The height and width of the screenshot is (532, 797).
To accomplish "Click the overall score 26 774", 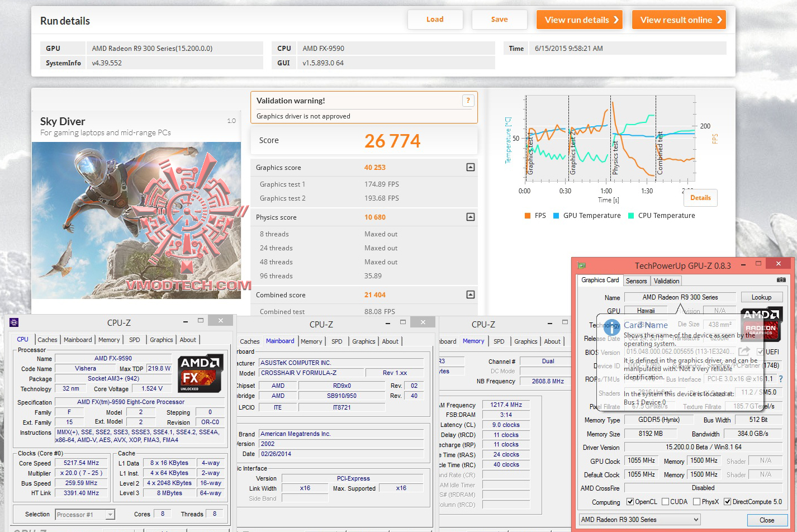I will pos(392,141).
